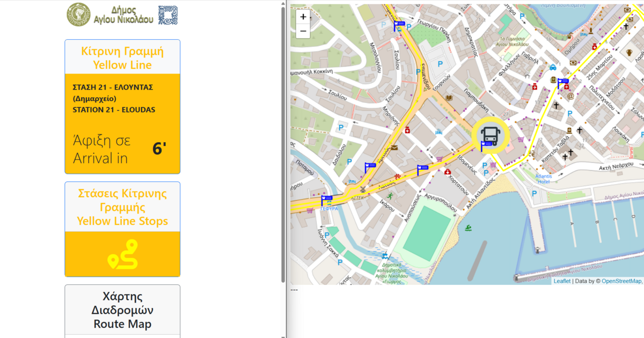Click the blue meander logo in header
Screen dimensions: 644x338
click(x=168, y=15)
